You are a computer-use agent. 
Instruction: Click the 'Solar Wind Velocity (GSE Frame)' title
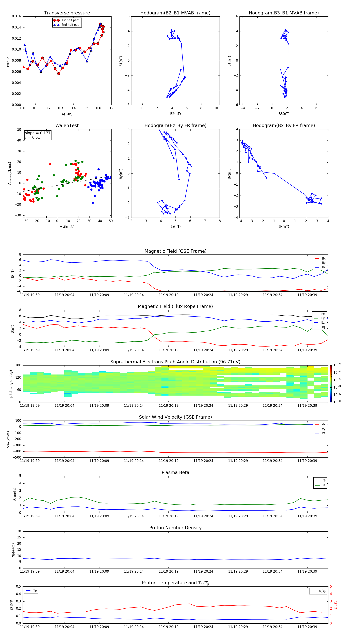(x=175, y=417)
